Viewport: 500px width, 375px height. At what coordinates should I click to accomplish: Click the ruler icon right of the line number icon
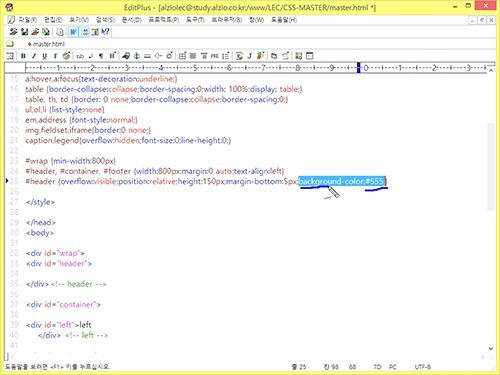[95, 32]
